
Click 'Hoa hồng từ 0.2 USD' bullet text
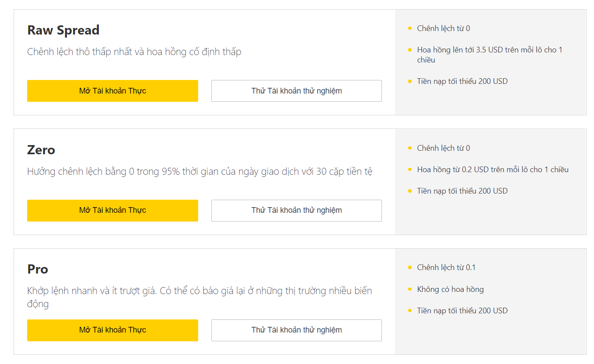click(x=493, y=170)
